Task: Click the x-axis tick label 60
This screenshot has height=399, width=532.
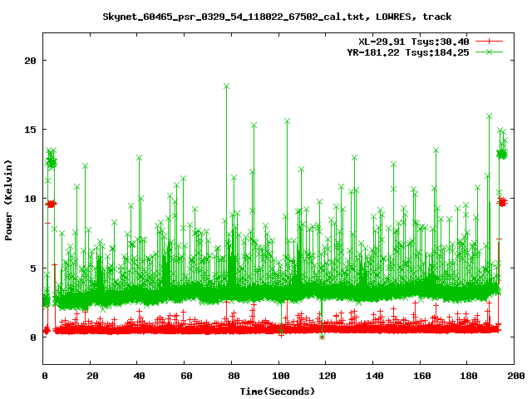Action: [x=186, y=376]
